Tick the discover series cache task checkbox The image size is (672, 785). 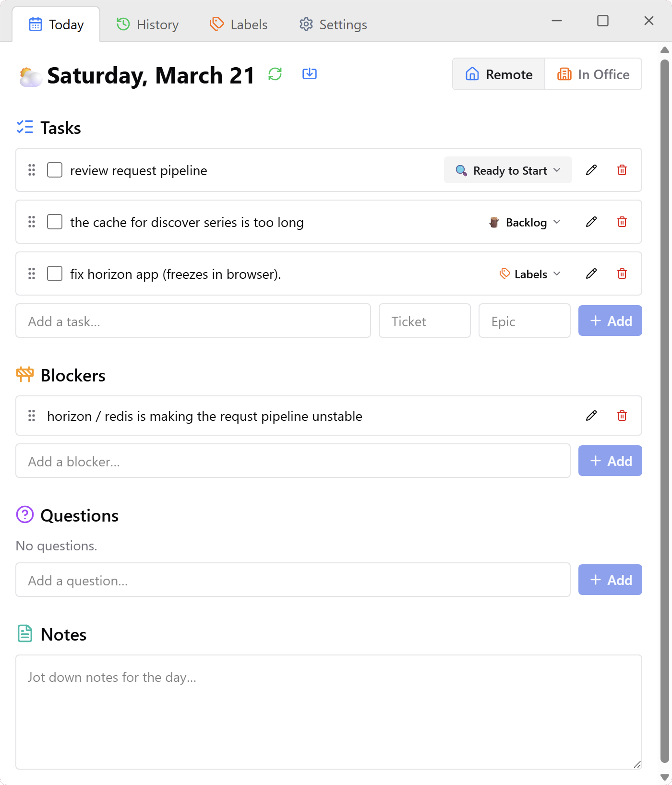coord(55,222)
